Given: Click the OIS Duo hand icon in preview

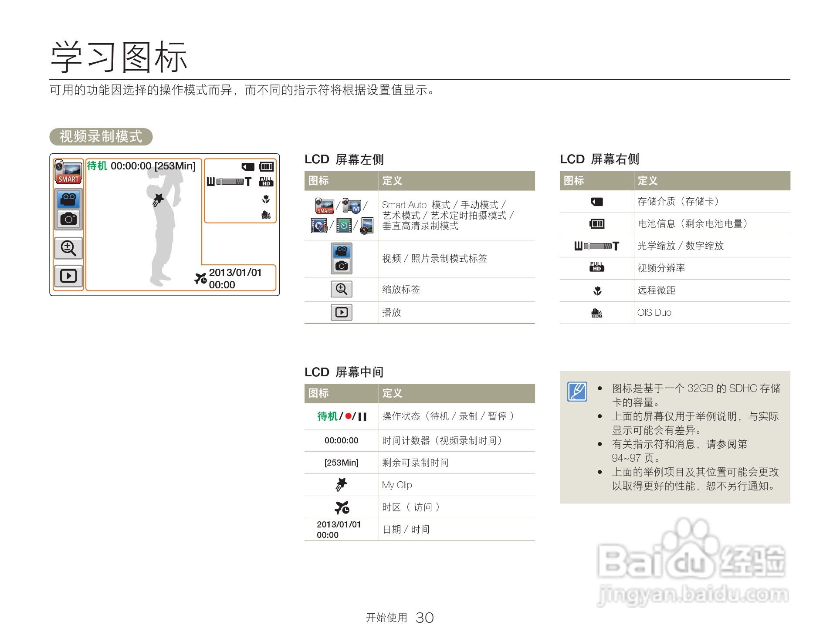Looking at the screenshot, I should [266, 215].
